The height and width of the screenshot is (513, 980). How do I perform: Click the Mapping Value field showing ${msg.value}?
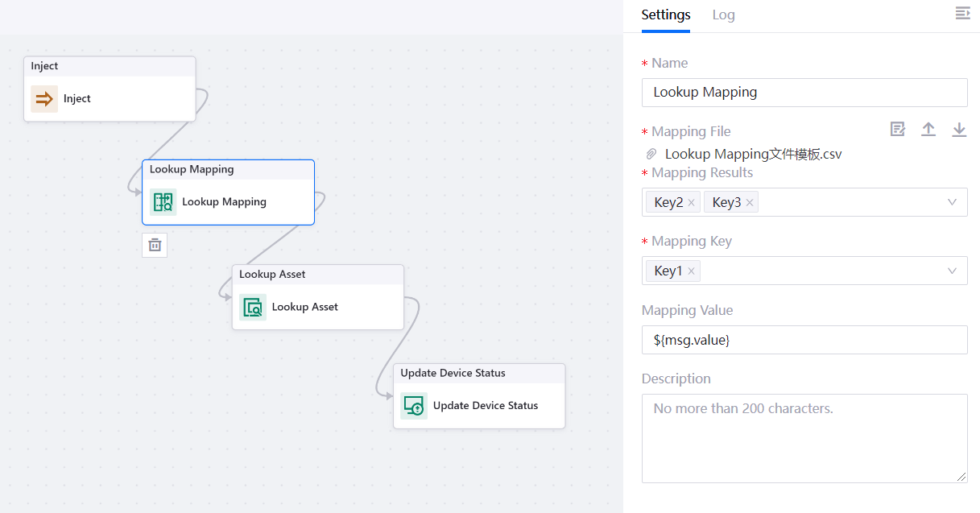[804, 340]
